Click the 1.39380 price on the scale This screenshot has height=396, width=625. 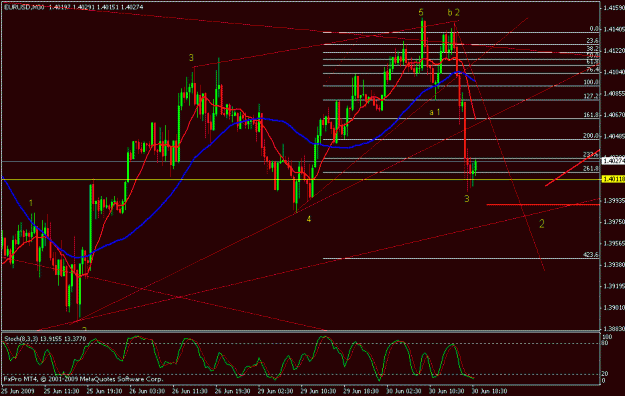(614, 265)
